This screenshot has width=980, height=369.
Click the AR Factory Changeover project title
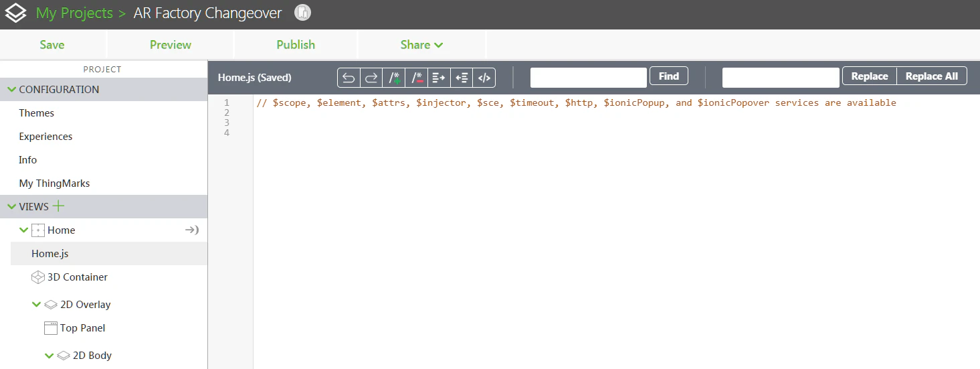[x=208, y=13]
